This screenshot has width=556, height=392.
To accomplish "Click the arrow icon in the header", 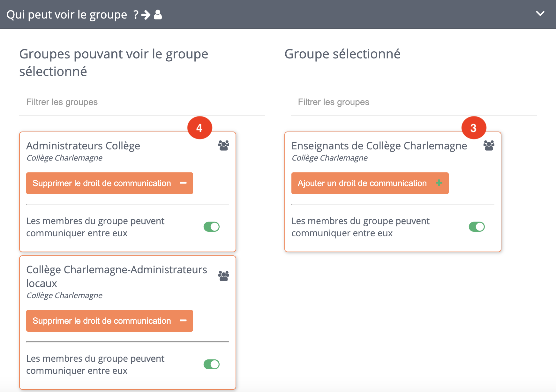I will click(146, 15).
